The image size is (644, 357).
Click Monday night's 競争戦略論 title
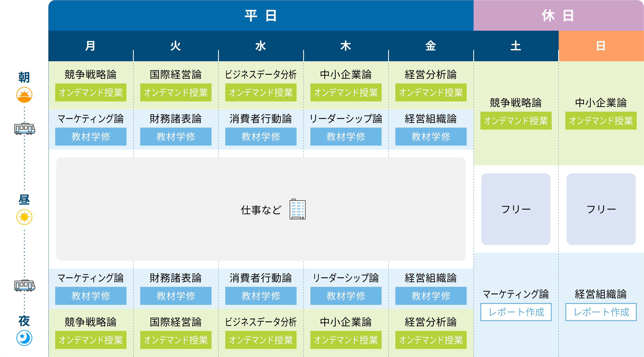pyautogui.click(x=91, y=322)
